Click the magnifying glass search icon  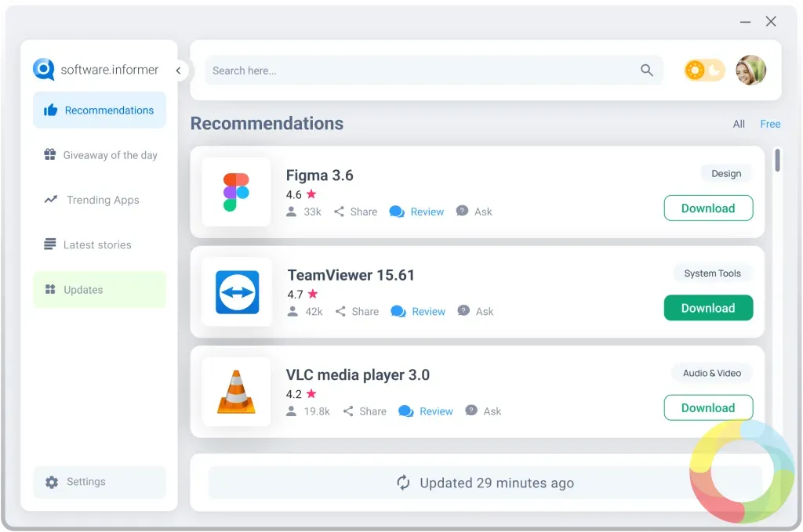(x=647, y=70)
